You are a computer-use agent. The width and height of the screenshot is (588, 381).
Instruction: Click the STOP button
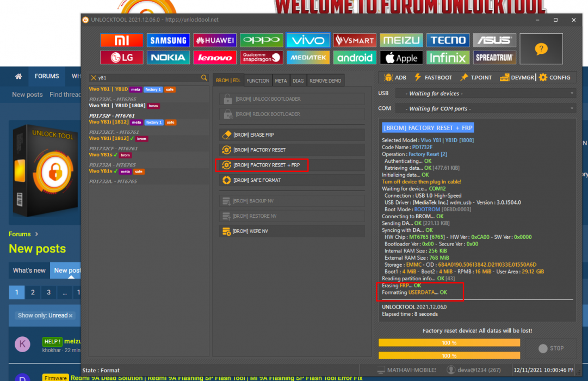tap(550, 348)
